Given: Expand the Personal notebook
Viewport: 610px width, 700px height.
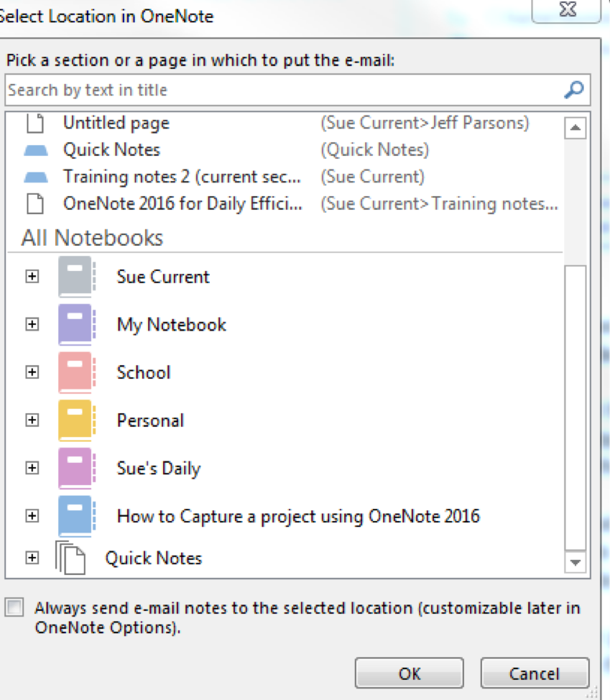Looking at the screenshot, I should point(31,420).
